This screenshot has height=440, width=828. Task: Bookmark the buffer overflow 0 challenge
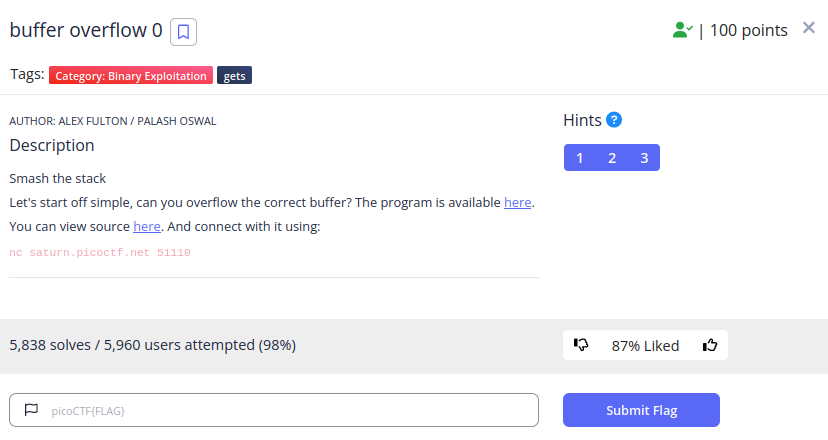[x=183, y=32]
